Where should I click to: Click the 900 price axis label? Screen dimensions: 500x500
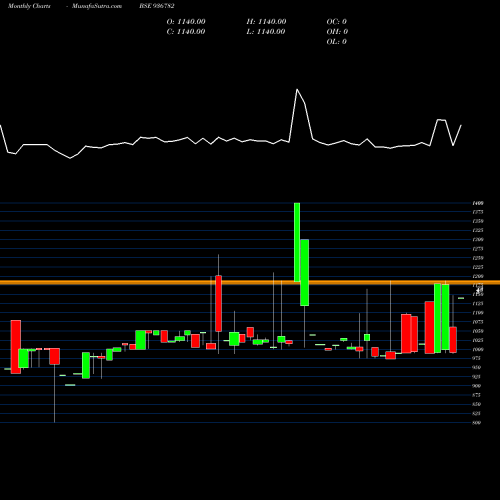477,386
